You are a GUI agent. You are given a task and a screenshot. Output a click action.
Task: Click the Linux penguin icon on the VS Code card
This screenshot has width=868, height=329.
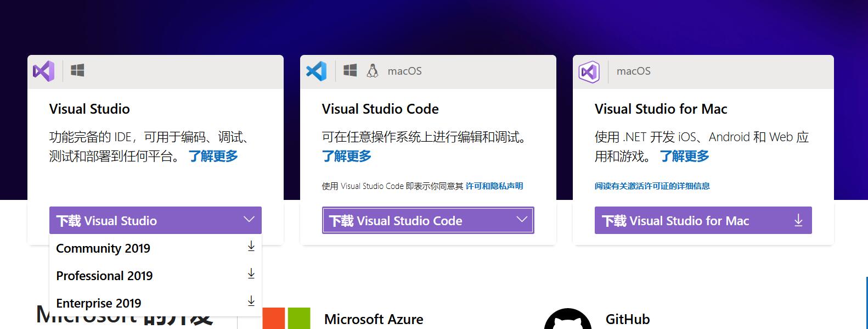373,71
